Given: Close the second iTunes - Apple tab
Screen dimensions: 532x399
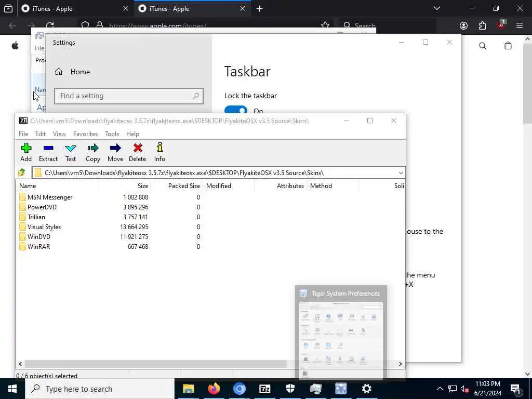Looking at the screenshot, I should [242, 8].
